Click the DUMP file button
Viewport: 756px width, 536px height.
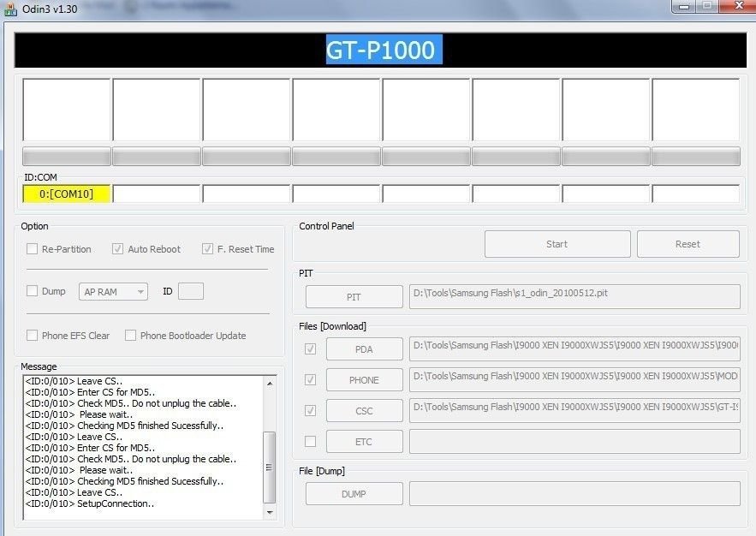pos(354,494)
